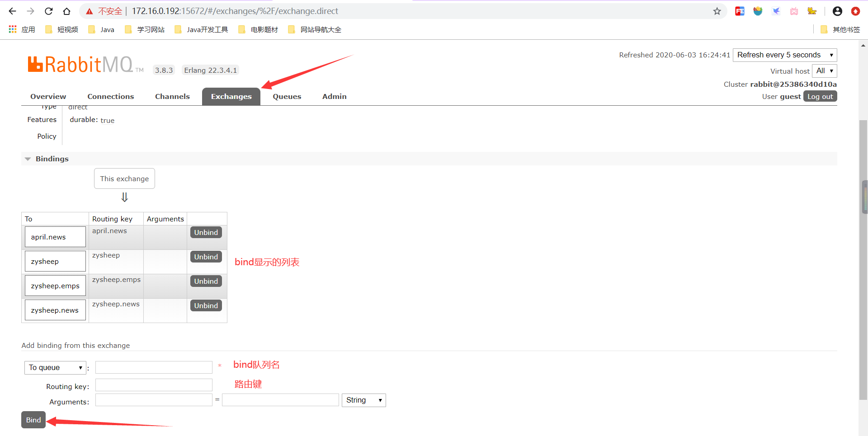Open the zysheep.news queue link
The width and height of the screenshot is (868, 436).
pos(55,310)
